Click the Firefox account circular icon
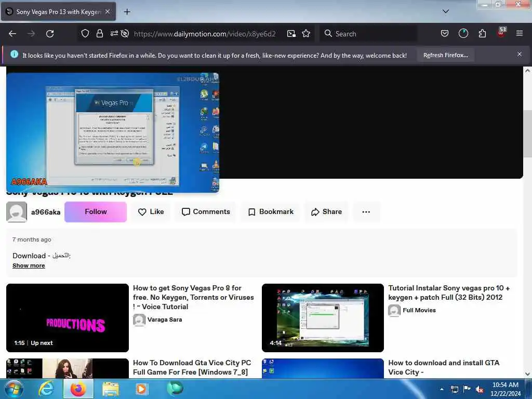532x399 pixels. tap(463, 34)
